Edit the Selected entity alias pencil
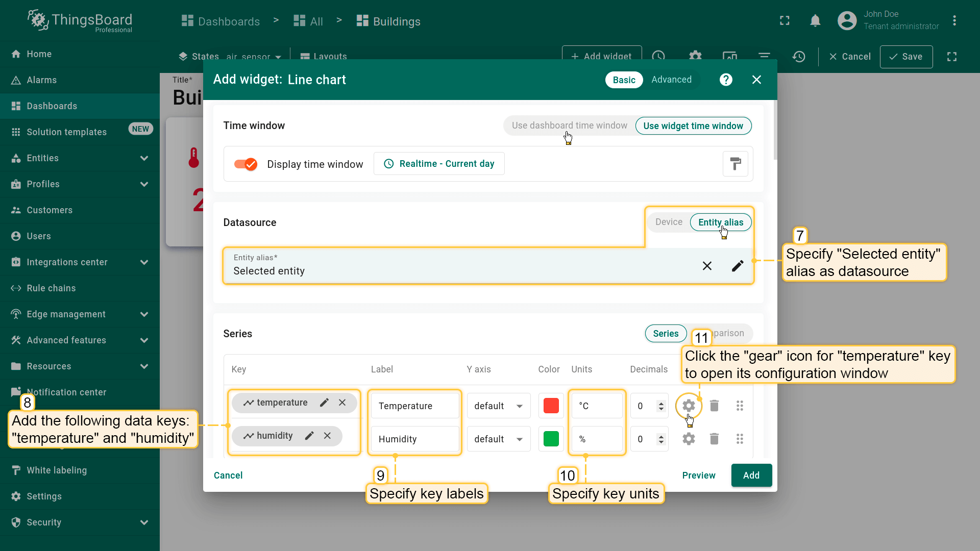980x551 pixels. click(x=737, y=266)
